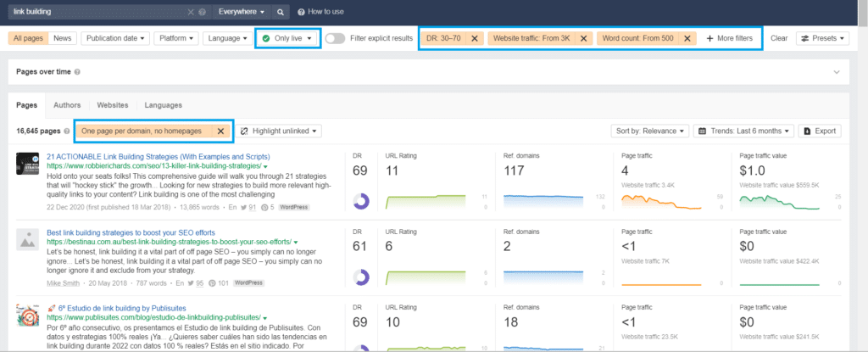The image size is (868, 352).
Task: Open Sort by: Relevance dropdown
Action: point(650,131)
